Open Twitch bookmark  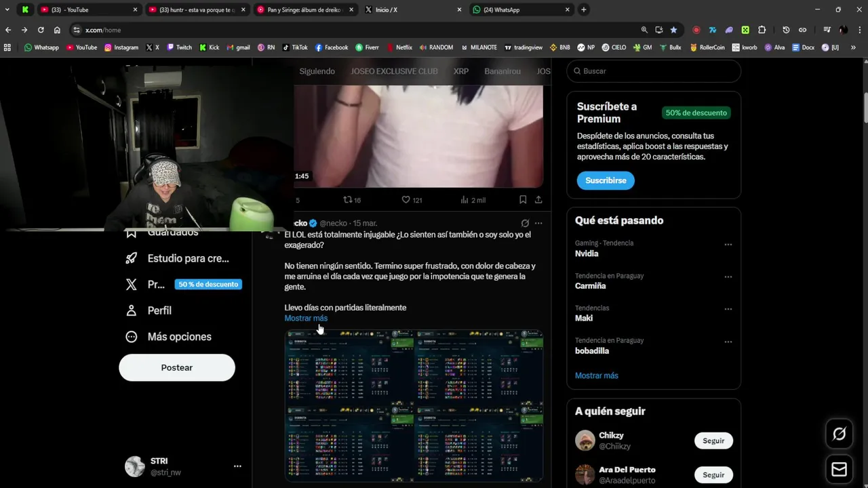pyautogui.click(x=179, y=47)
